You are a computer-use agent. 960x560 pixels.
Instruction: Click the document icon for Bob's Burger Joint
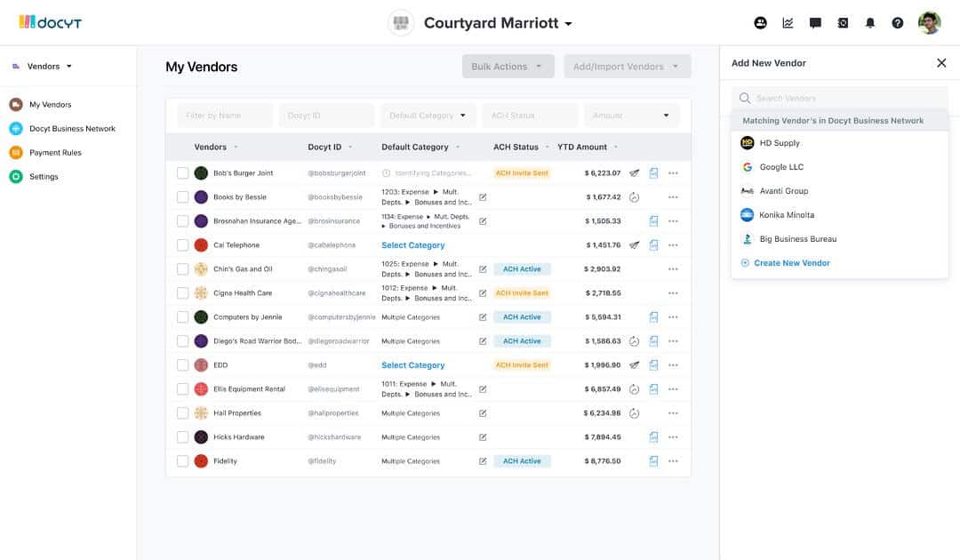point(654,173)
